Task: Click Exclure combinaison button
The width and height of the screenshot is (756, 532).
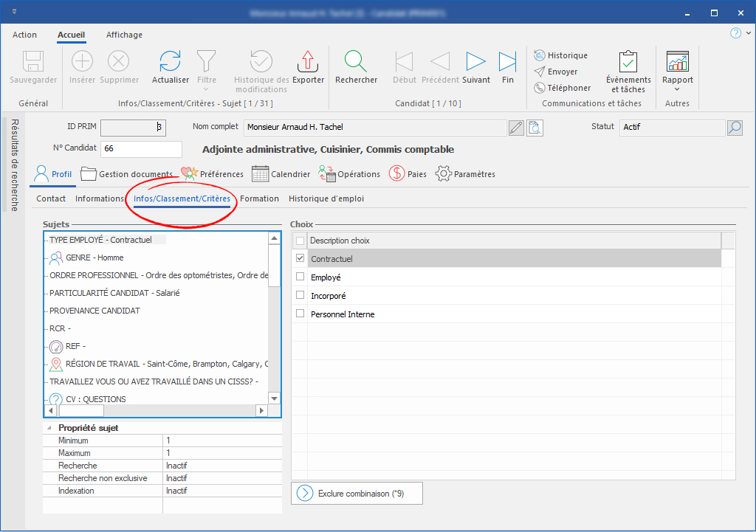Action: pos(357,494)
